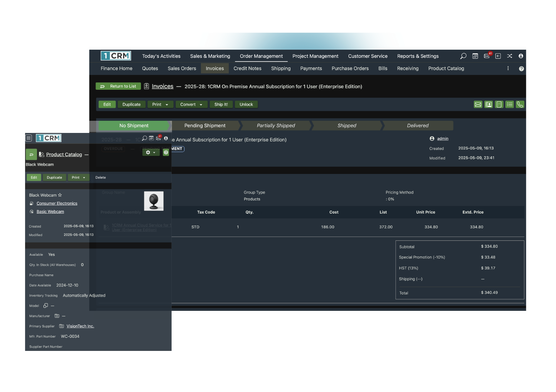The width and height of the screenshot is (556, 392).
Task: Open the Customer Service menu
Action: tap(368, 56)
